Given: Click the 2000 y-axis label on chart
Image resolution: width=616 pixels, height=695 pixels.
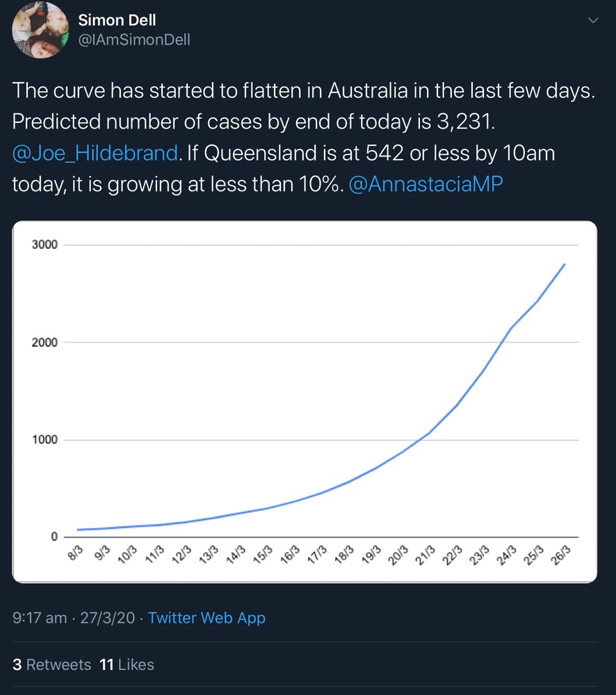Looking at the screenshot, I should click(44, 343).
